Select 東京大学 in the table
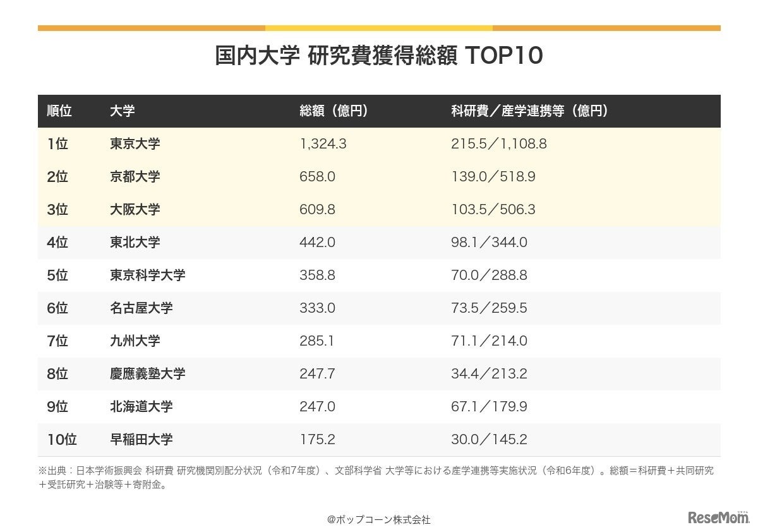 pos(135,144)
